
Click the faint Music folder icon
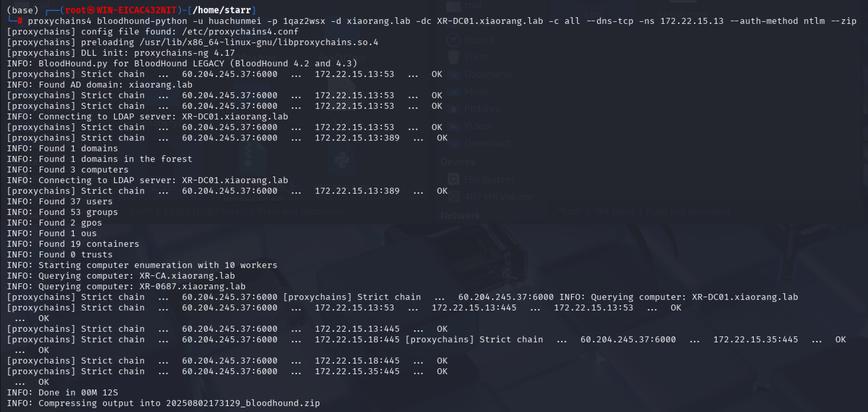453,92
